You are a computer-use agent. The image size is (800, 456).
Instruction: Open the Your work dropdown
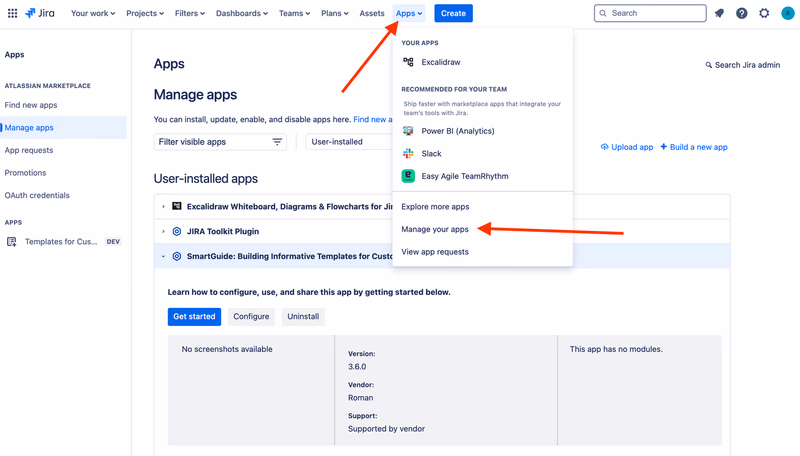pyautogui.click(x=93, y=13)
